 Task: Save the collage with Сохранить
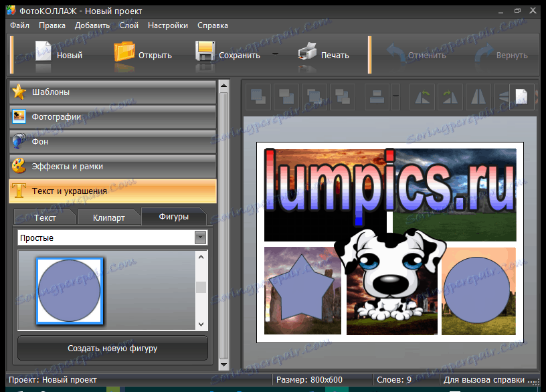[x=228, y=54]
